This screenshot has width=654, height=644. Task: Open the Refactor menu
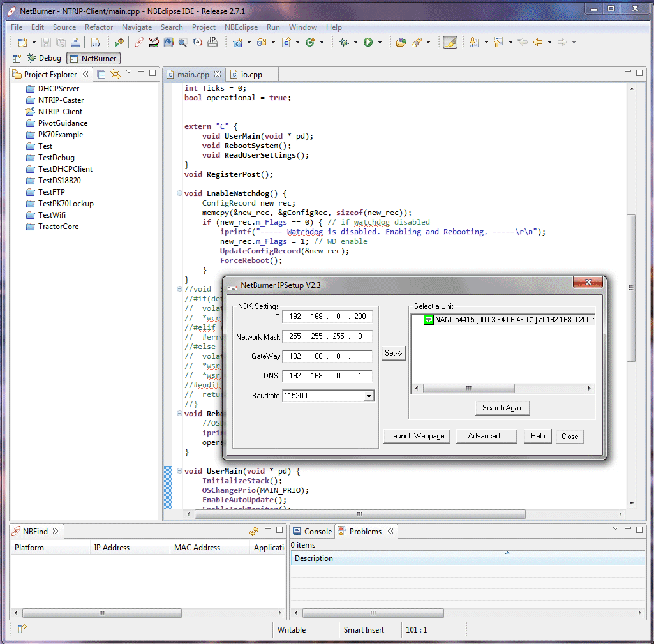[x=99, y=27]
